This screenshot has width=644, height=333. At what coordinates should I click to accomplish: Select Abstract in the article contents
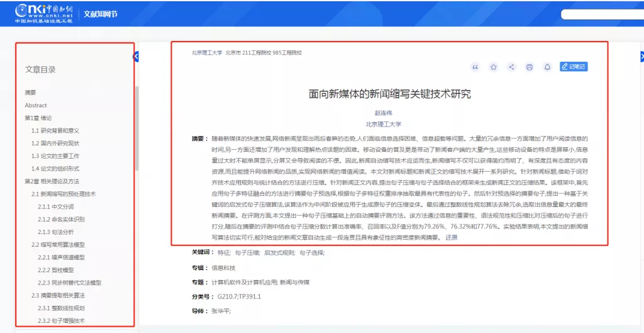[x=36, y=105]
